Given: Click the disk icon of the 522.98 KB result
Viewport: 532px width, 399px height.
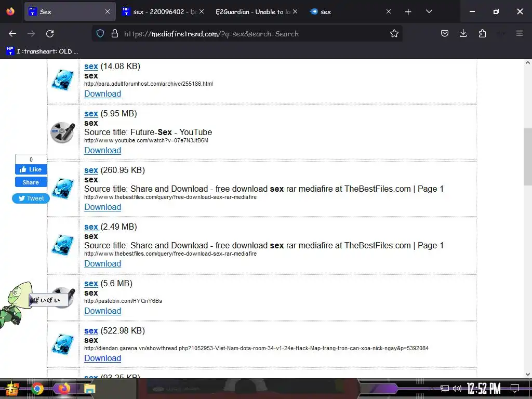Looking at the screenshot, I should pyautogui.click(x=63, y=344).
